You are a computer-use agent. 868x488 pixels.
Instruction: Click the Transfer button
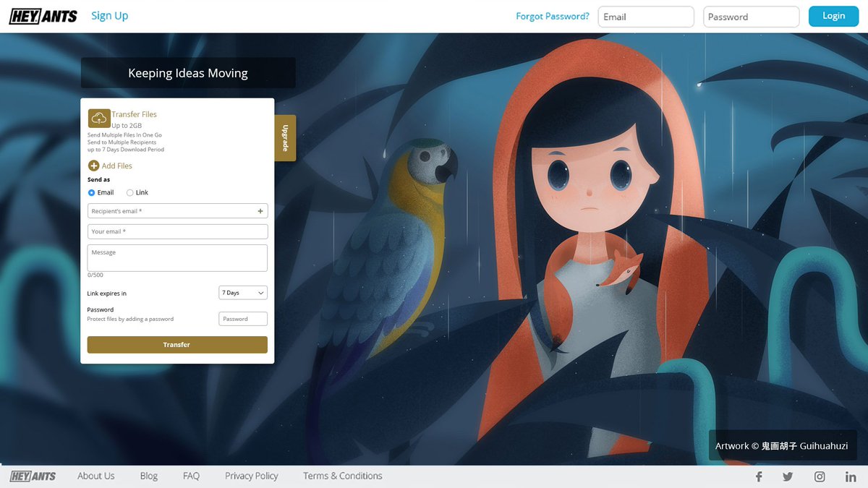point(177,345)
